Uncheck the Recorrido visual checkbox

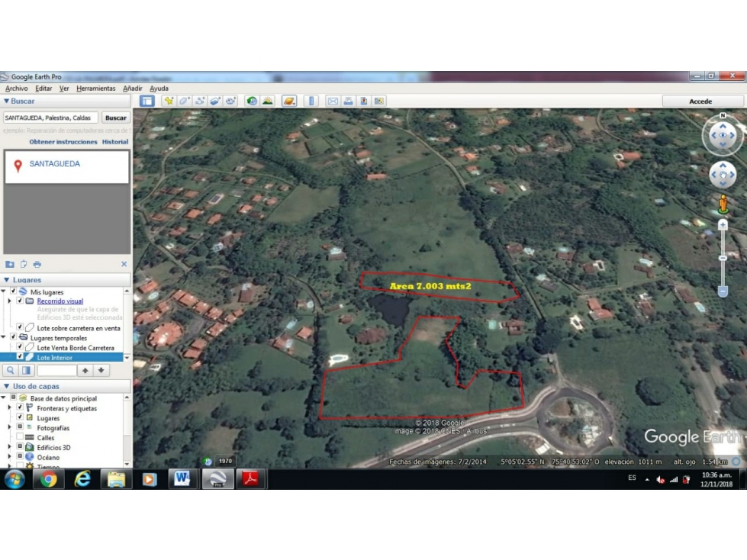[20, 301]
